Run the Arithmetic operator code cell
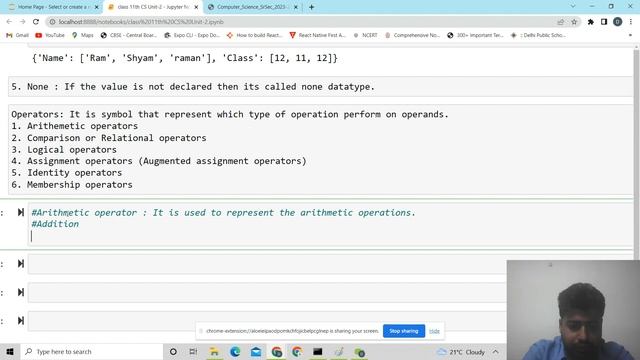640x360 pixels. pos(20,212)
